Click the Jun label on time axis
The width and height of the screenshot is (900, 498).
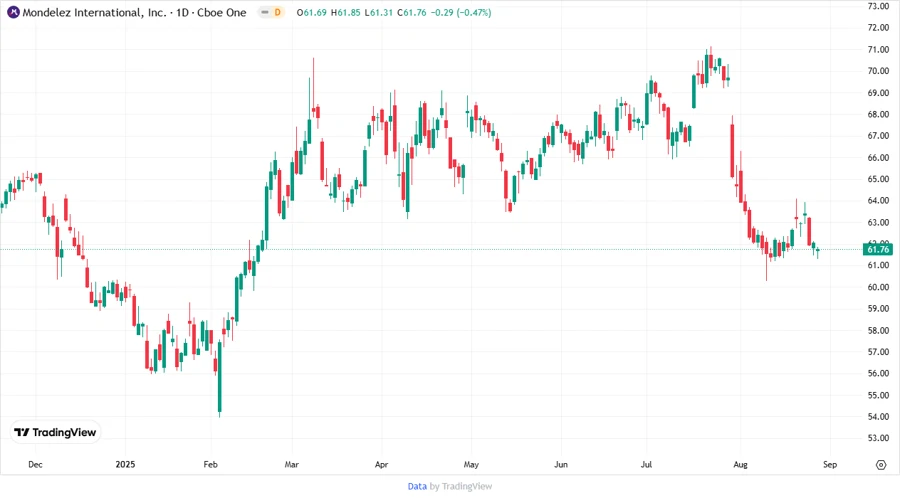(561, 464)
